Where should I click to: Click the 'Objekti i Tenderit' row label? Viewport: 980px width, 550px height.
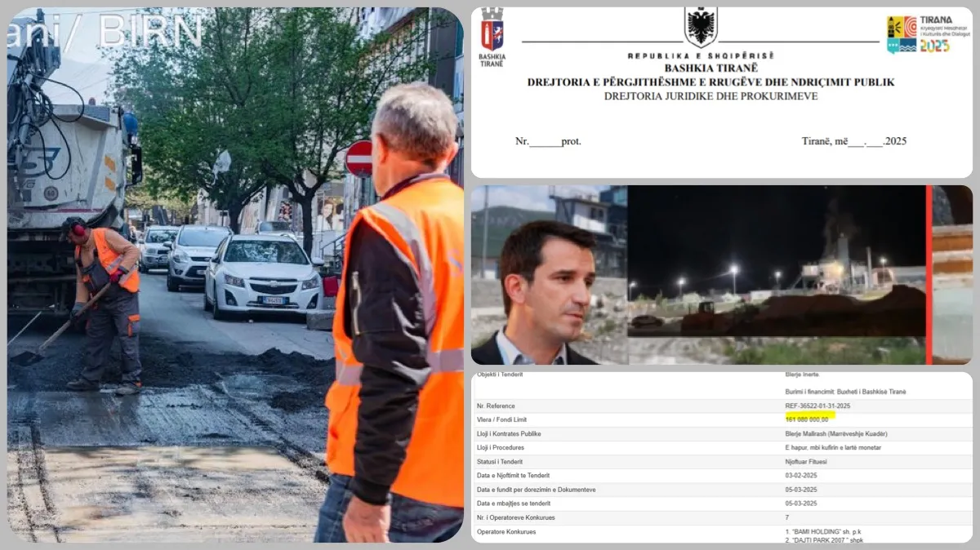(499, 375)
